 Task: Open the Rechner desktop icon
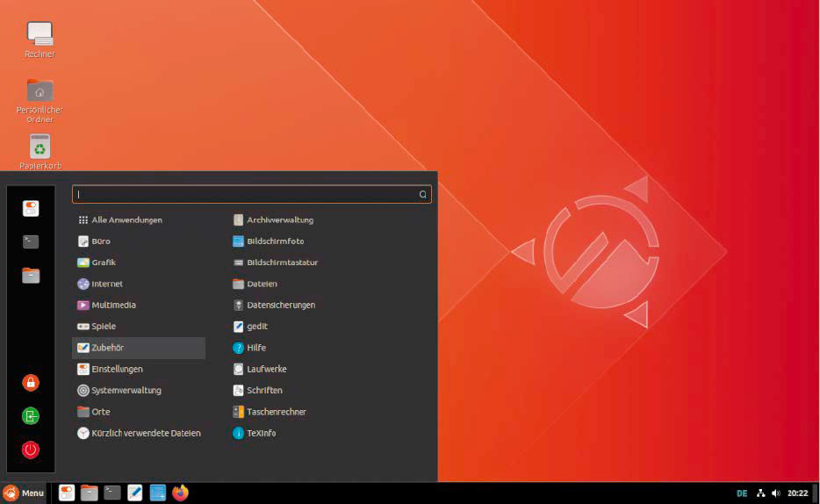click(40, 40)
